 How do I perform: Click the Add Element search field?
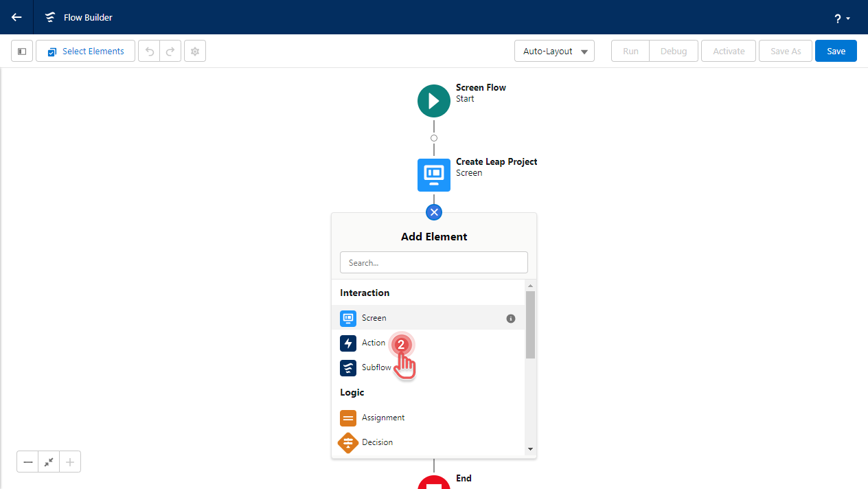coord(433,262)
